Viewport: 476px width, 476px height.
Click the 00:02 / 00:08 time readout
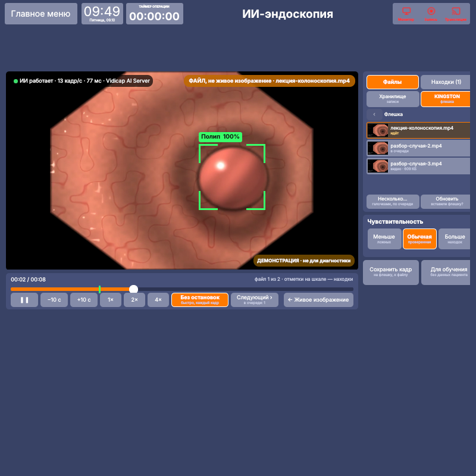click(x=28, y=280)
